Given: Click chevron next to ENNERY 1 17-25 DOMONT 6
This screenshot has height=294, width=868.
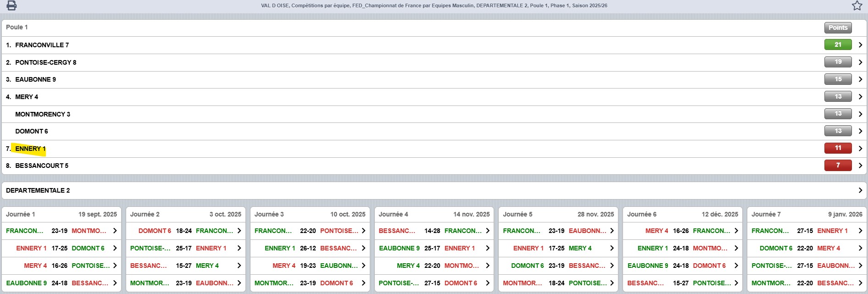Looking at the screenshot, I should point(115,248).
